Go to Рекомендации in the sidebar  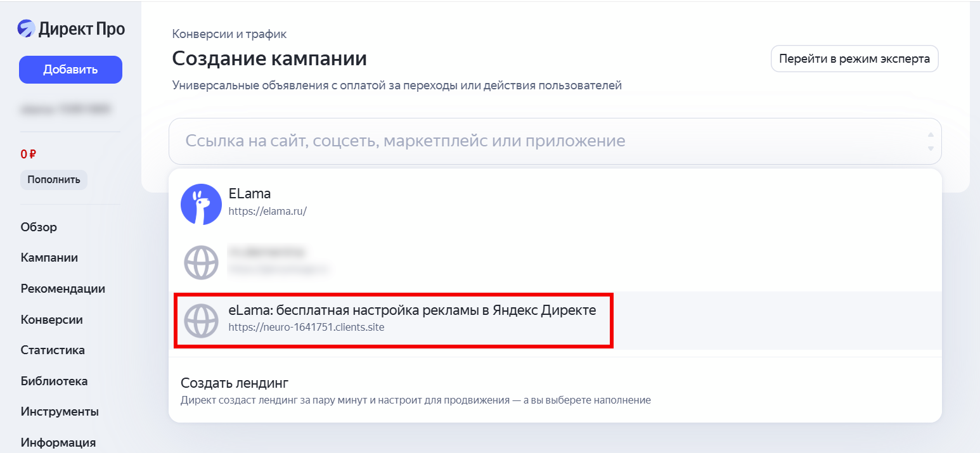point(63,288)
